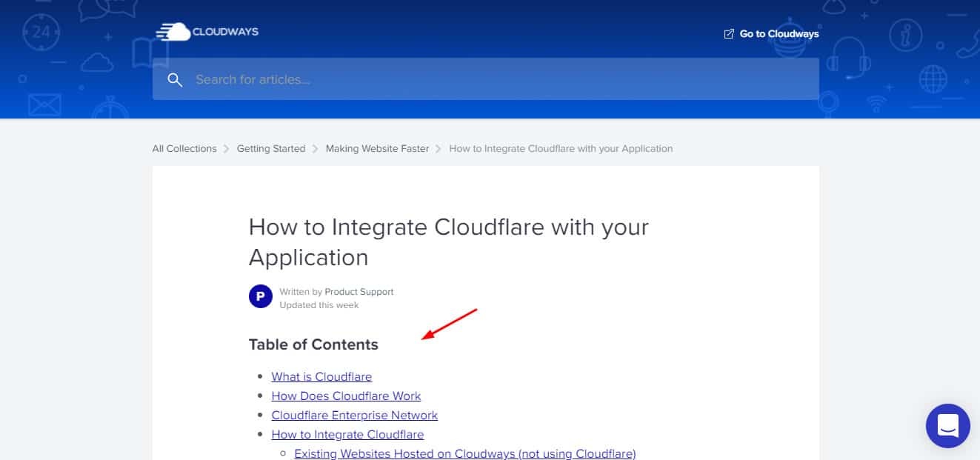Open the All Collections breadcrumb
The image size is (980, 460).
point(184,149)
